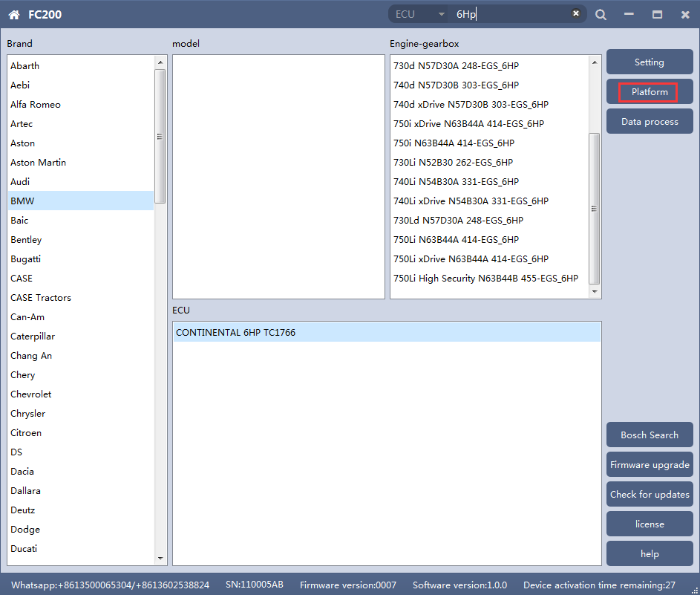Select the highlighted BMW brand
700x595 pixels.
coord(81,201)
